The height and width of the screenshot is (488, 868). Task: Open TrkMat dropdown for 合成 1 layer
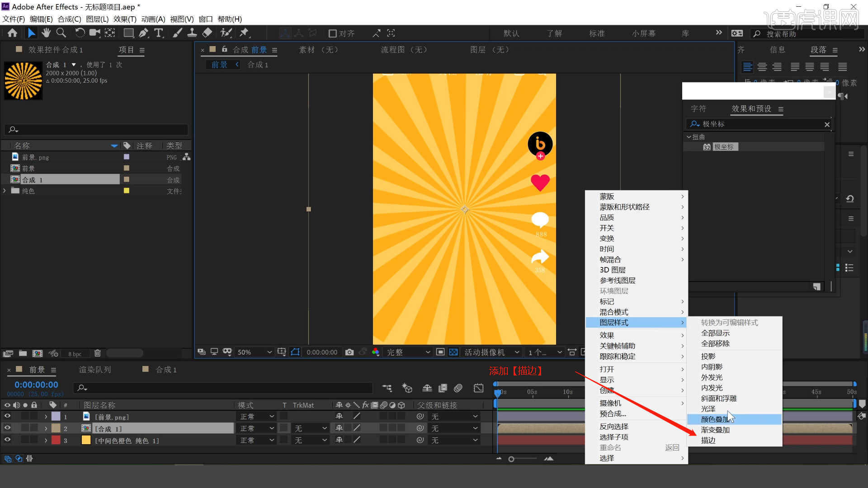point(310,428)
